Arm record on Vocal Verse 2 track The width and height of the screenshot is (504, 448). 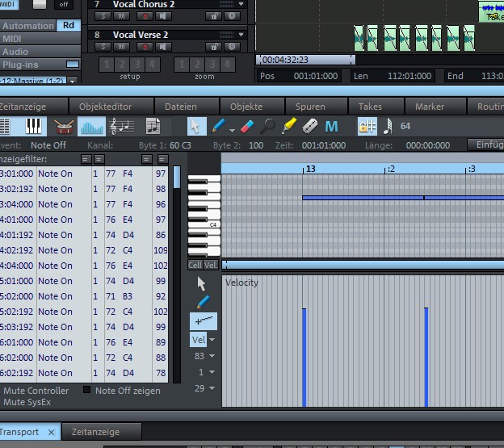click(146, 48)
